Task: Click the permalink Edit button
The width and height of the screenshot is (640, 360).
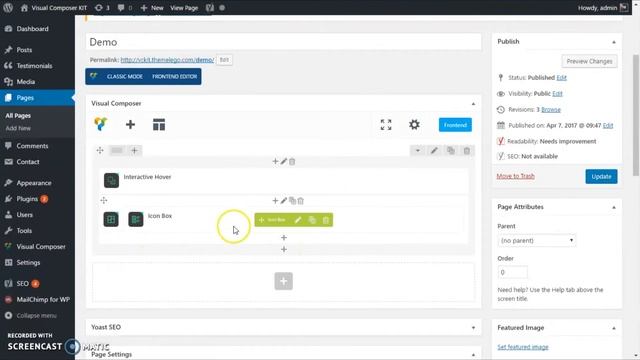Action: 224,60
